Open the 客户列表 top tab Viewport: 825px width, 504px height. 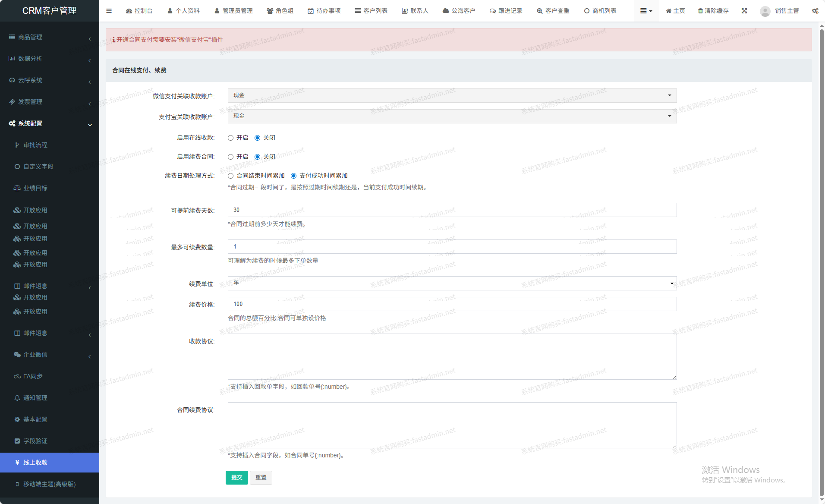tap(371, 11)
